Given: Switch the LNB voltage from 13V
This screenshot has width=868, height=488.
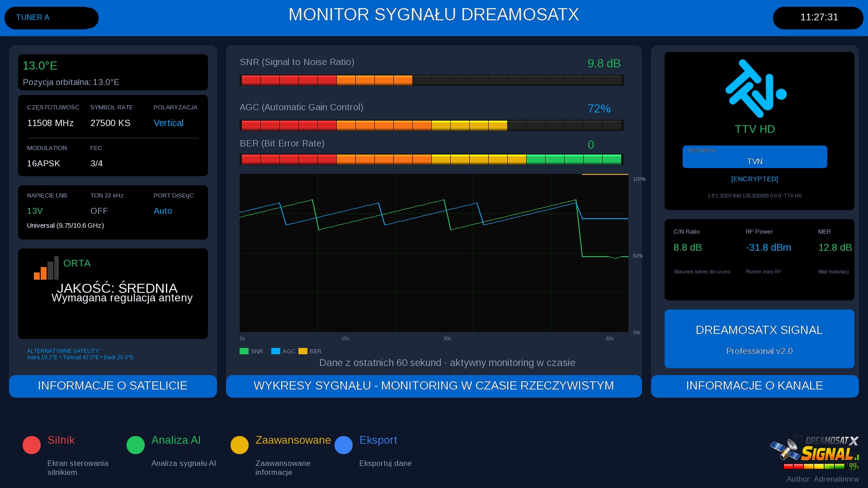Looking at the screenshot, I should click(x=34, y=211).
